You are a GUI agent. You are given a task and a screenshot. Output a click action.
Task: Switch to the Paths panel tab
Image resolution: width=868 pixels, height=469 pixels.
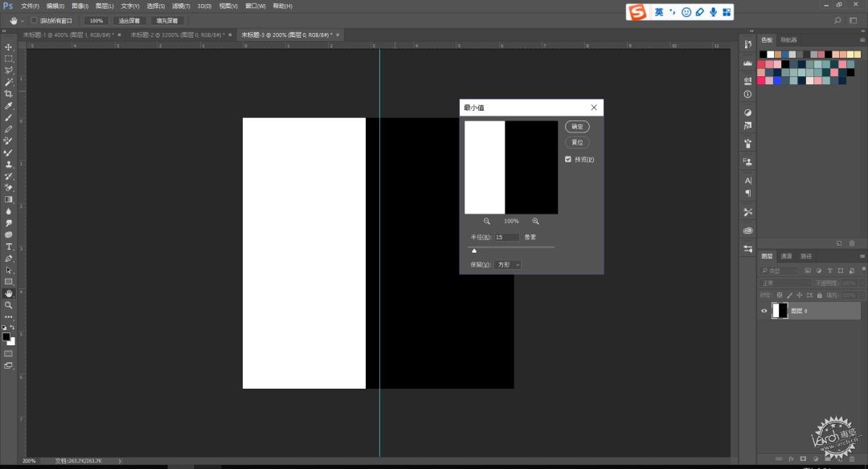click(x=806, y=256)
